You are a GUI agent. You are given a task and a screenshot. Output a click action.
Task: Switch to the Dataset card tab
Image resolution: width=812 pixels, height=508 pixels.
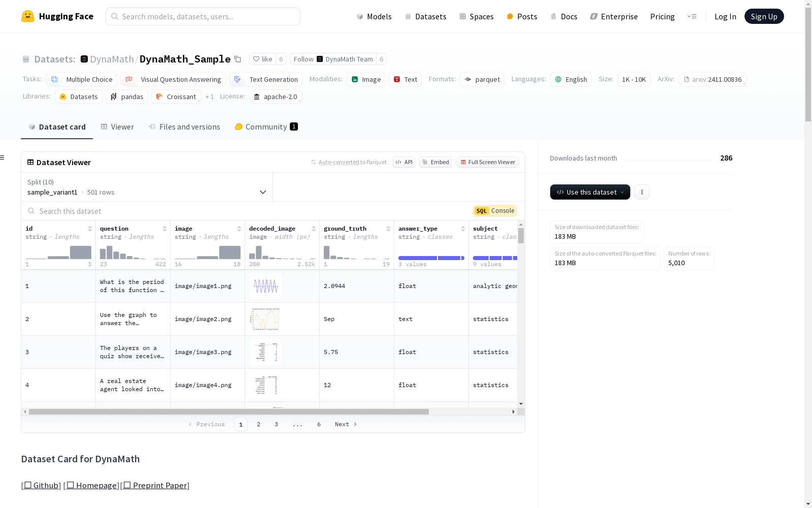57,127
